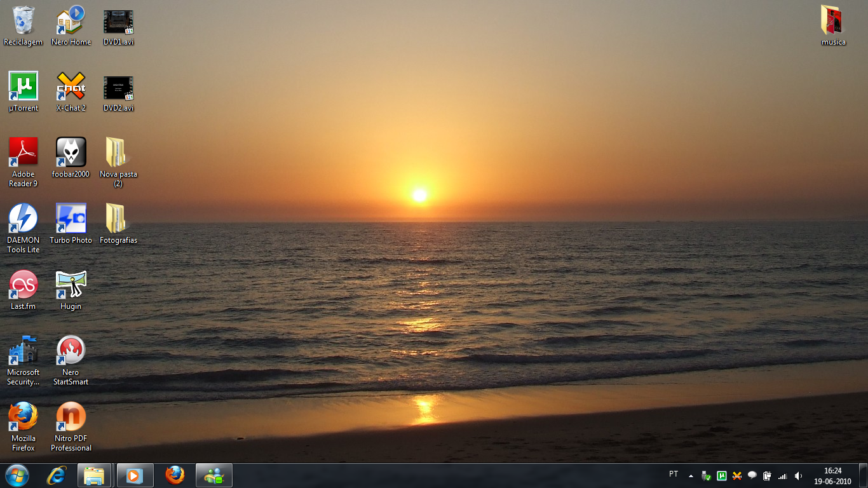Select the Turbo Photo desktop shortcut
This screenshot has width=868, height=488.
coord(71,224)
